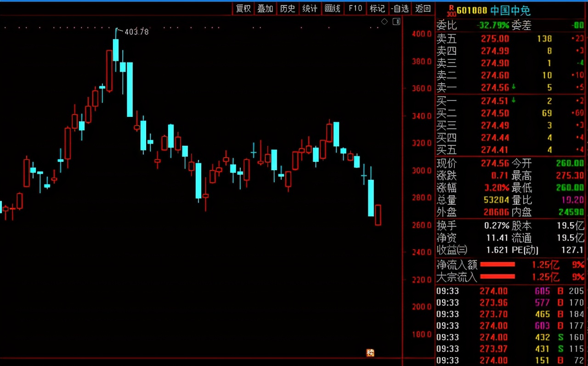Click the R300 margin tag icon
The width and height of the screenshot is (588, 366).
point(451,11)
